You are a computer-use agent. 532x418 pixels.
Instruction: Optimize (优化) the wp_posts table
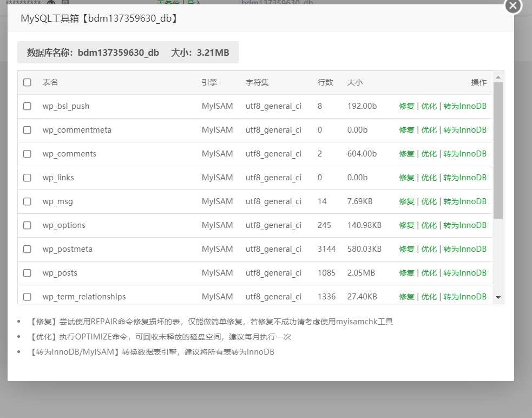pyautogui.click(x=429, y=273)
